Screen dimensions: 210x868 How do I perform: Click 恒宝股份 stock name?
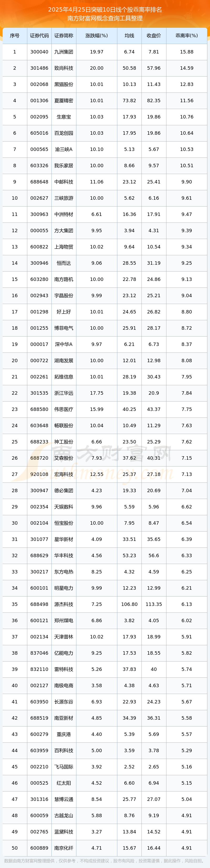point(64,523)
